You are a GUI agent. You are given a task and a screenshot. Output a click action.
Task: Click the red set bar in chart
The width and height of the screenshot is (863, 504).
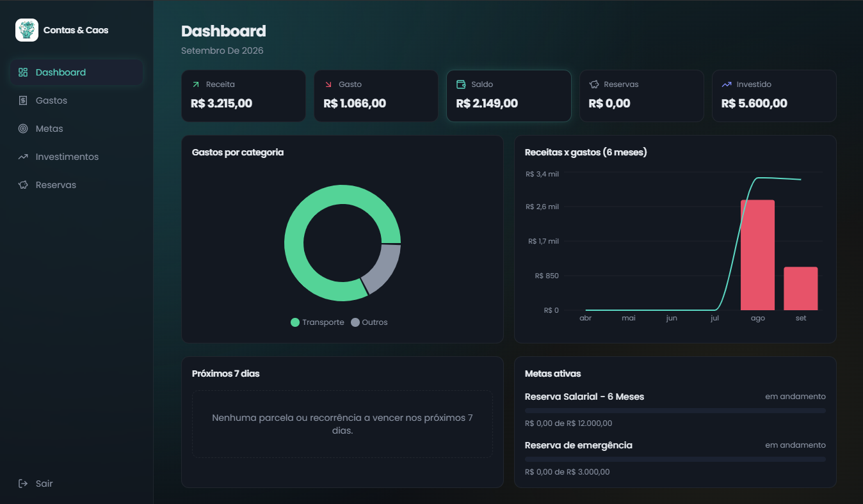(801, 288)
